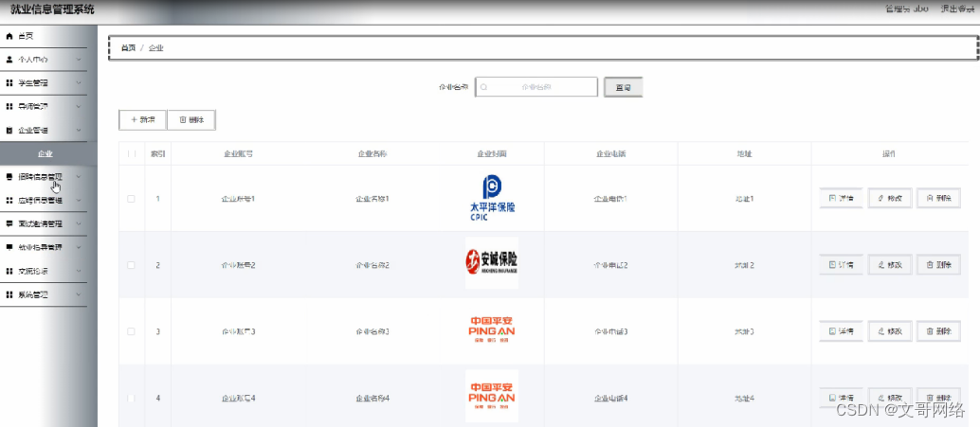Click the person icon for 个人中心

coord(9,60)
